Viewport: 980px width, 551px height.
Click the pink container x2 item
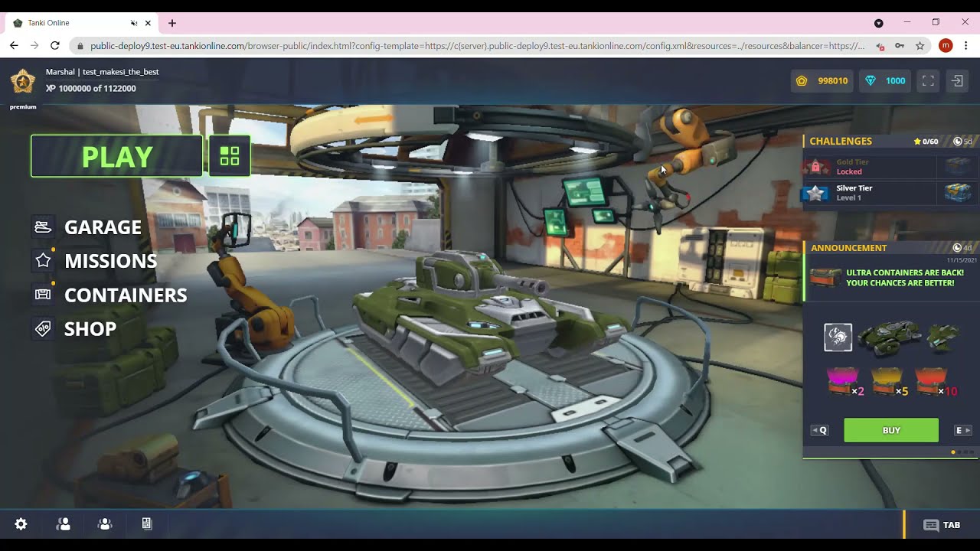click(845, 382)
